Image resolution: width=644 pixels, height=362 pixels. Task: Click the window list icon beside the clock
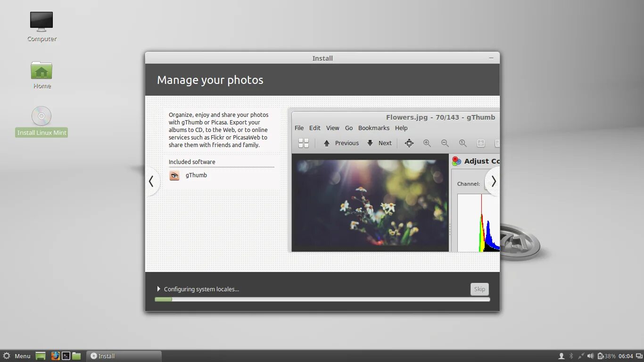638,356
